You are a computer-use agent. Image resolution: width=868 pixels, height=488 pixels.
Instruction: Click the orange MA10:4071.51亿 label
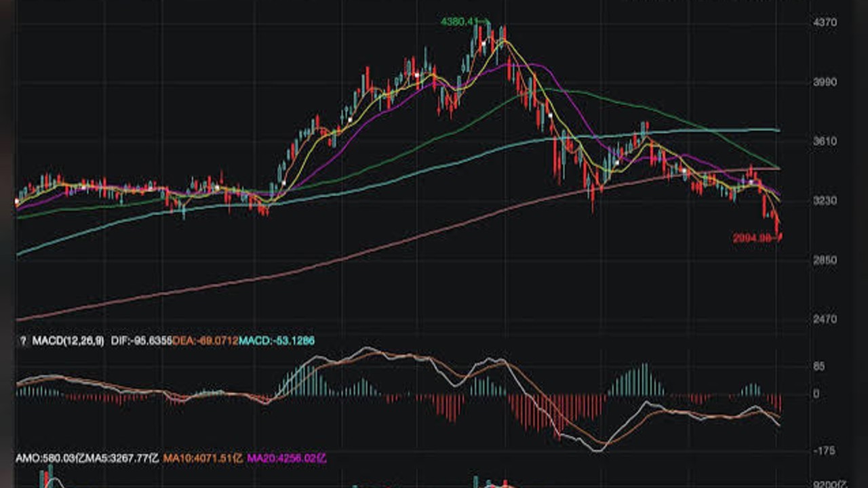tap(203, 459)
